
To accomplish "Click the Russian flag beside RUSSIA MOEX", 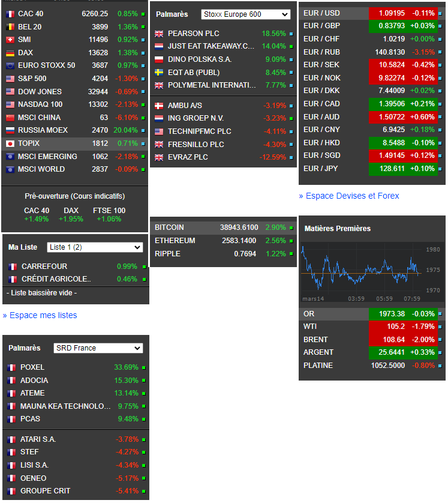I will pyautogui.click(x=10, y=131).
